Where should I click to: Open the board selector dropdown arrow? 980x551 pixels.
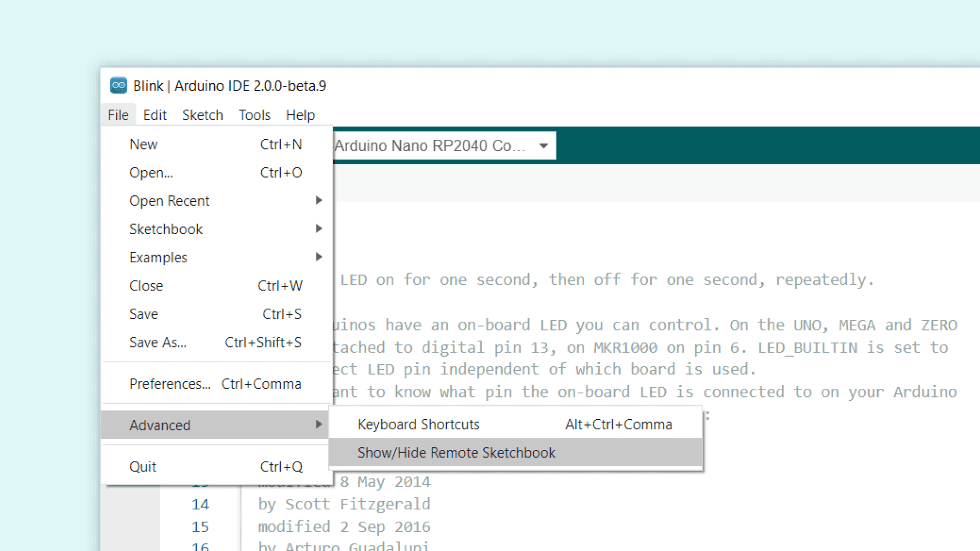pyautogui.click(x=544, y=146)
